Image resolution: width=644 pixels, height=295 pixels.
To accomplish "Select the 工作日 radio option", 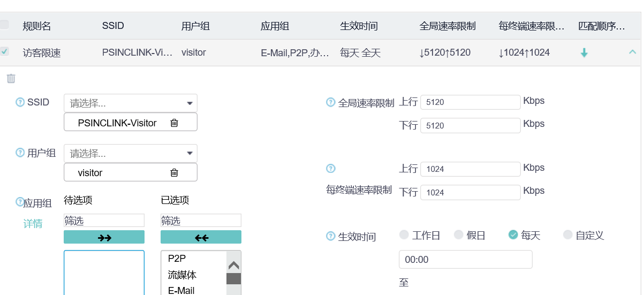I will coord(404,235).
